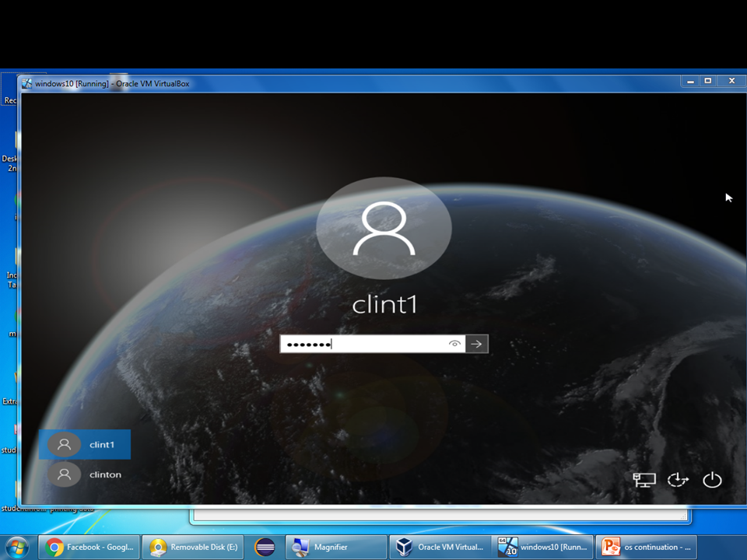Open Eclipse from the taskbar

(x=264, y=547)
